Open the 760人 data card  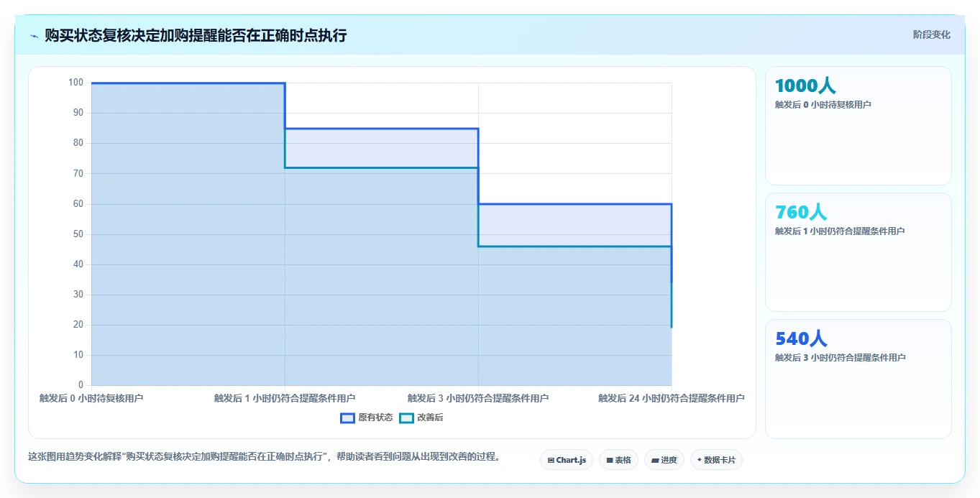pyautogui.click(x=858, y=252)
